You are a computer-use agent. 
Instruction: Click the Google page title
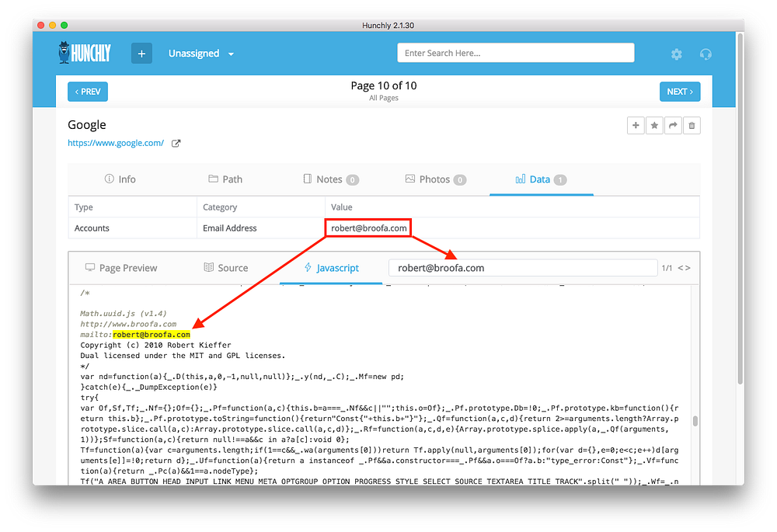pyautogui.click(x=87, y=125)
